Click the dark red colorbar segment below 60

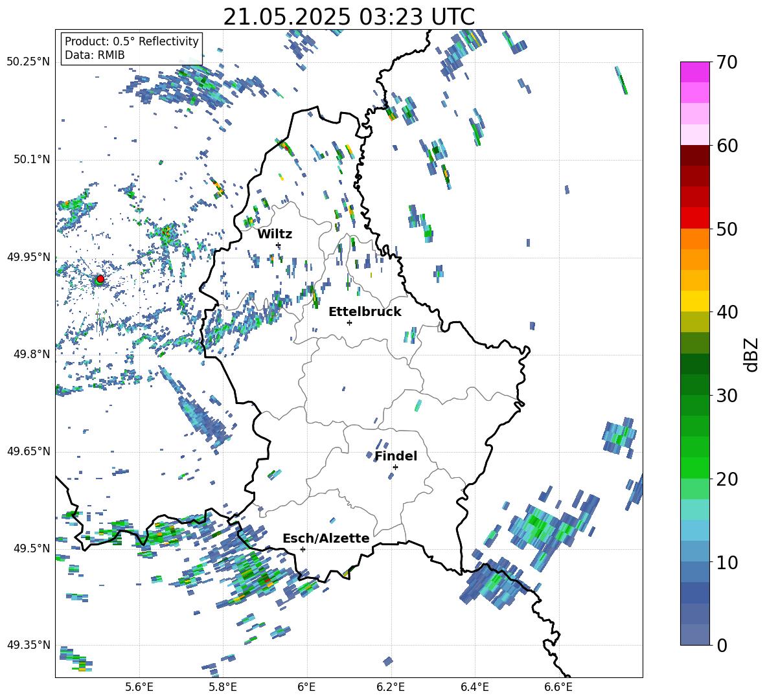[694, 155]
